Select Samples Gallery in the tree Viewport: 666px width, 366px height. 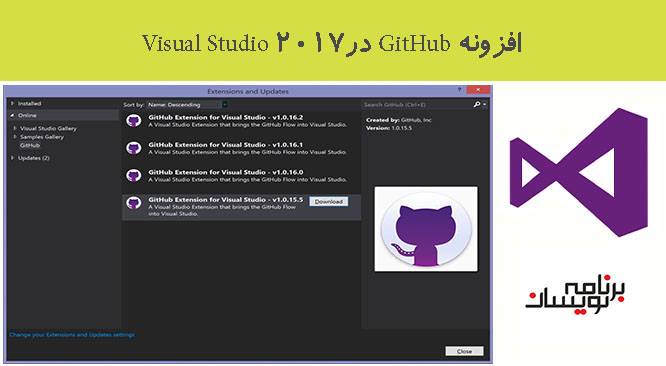tap(42, 137)
